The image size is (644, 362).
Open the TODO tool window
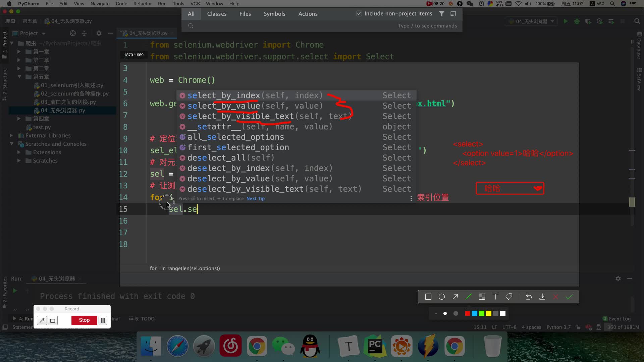[x=142, y=319]
